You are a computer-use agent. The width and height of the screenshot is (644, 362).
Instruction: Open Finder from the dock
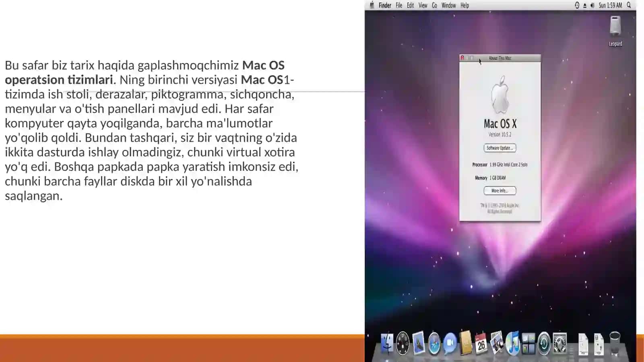click(387, 343)
